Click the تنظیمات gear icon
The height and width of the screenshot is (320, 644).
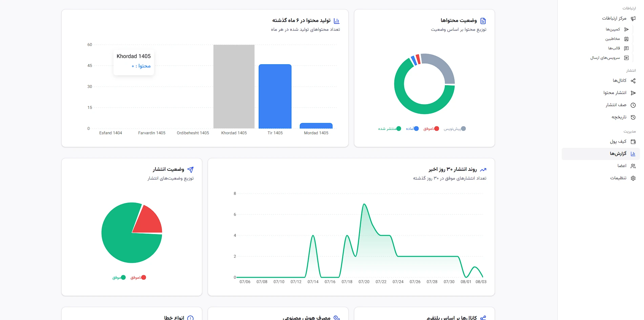(633, 178)
